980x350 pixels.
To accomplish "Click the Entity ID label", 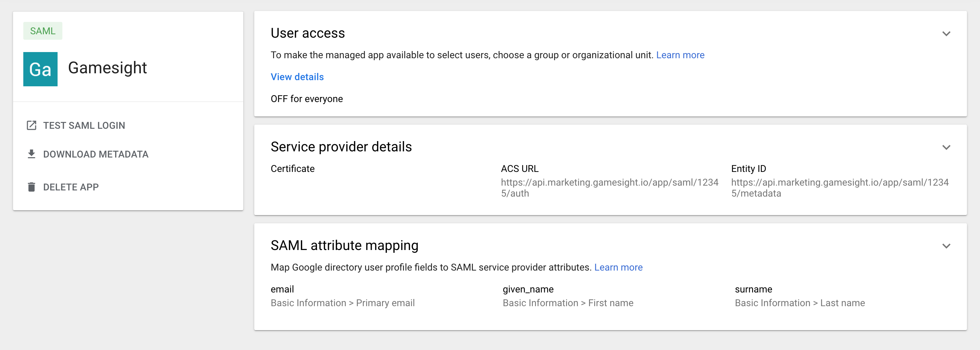I will pyautogui.click(x=748, y=169).
